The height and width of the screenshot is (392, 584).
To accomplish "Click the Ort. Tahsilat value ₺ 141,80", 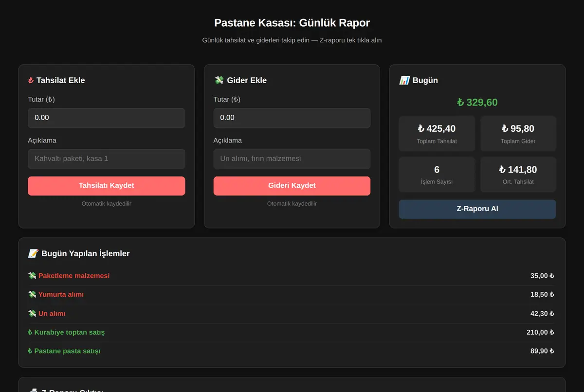I will tap(518, 170).
